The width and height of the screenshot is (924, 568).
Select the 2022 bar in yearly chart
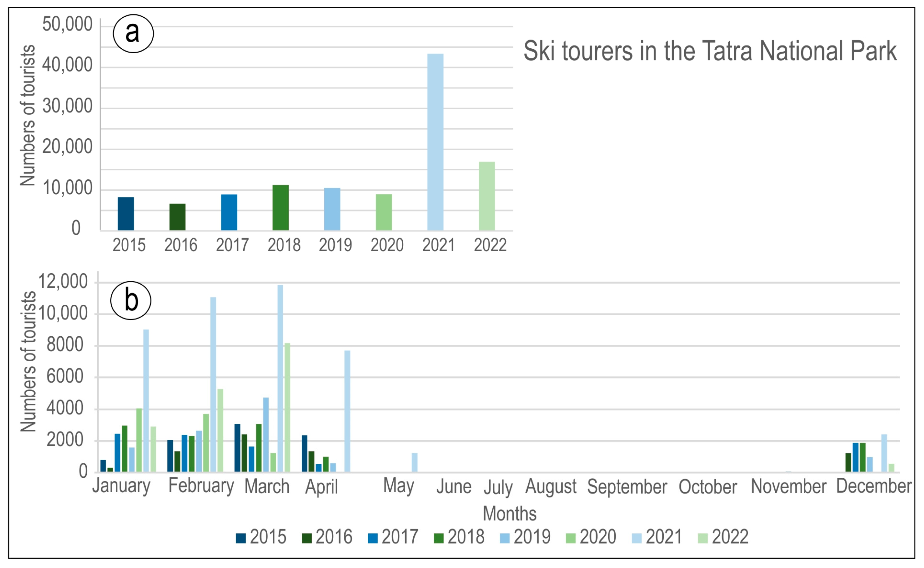[x=487, y=196]
